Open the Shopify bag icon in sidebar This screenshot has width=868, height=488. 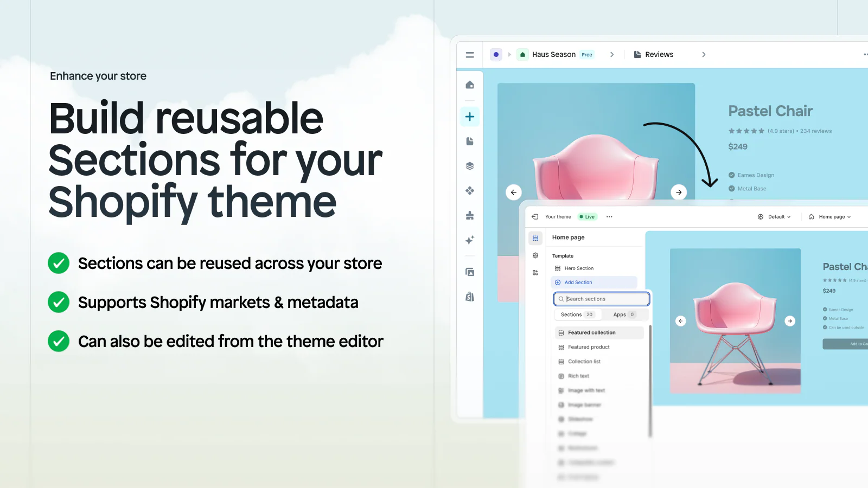470,297
